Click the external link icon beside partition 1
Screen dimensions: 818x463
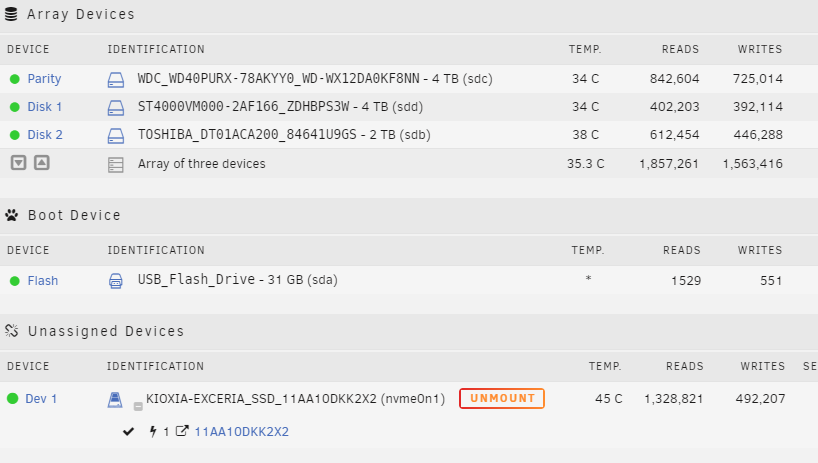[x=181, y=432]
